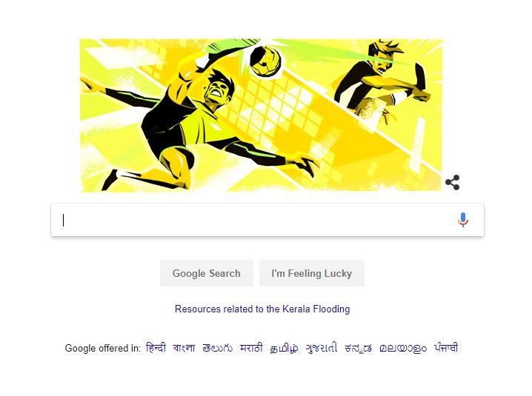Click the spiky-haired blocking player in doodle
Image resolution: width=532 pixels, height=396 pixels.
(382, 81)
